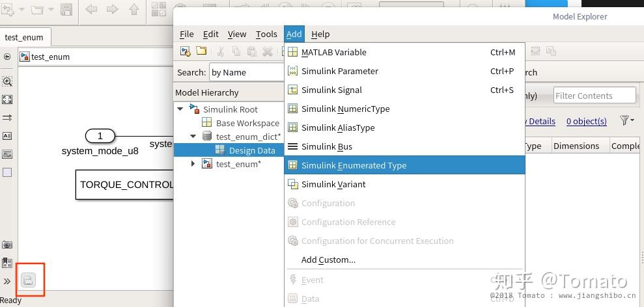Open the Open-file dropdown arrow in Simulink toolbar
This screenshot has height=307, width=644.
[51, 10]
